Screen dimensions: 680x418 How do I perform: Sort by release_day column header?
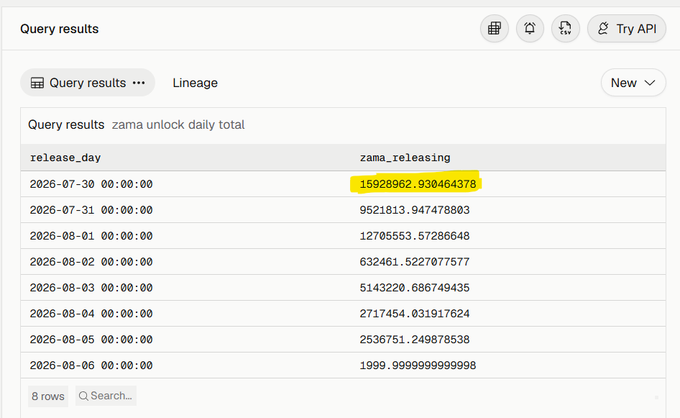[65, 158]
